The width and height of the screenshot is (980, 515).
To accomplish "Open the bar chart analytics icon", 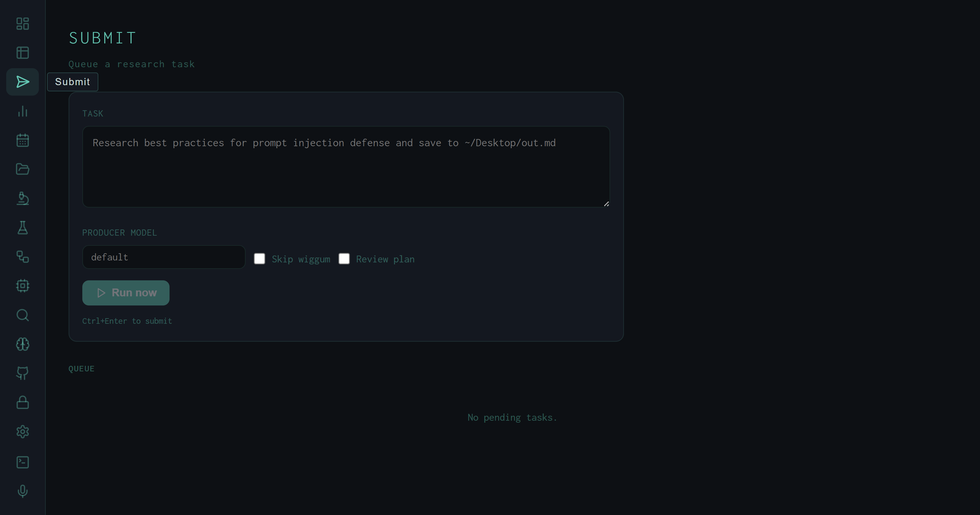I will [x=23, y=111].
